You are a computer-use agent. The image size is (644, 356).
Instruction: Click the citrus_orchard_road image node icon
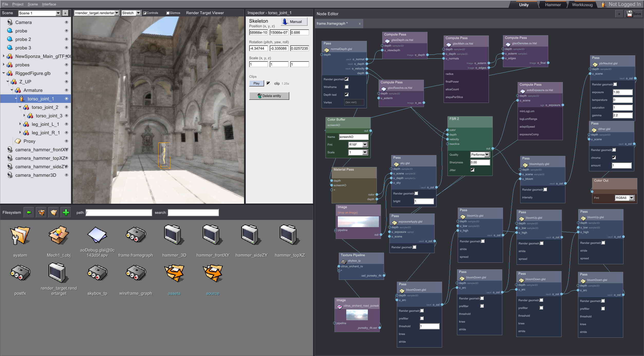point(340,306)
